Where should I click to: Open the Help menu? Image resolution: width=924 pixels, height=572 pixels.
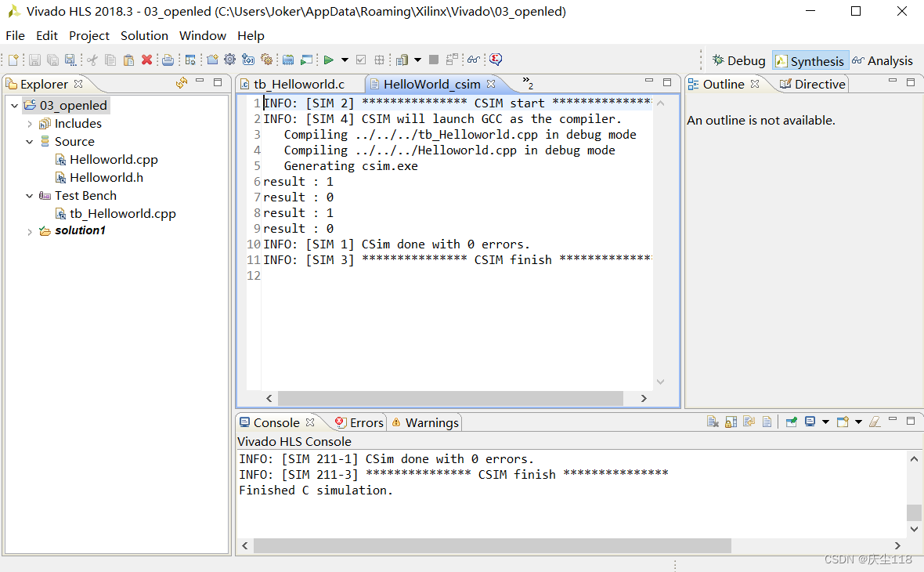(251, 35)
